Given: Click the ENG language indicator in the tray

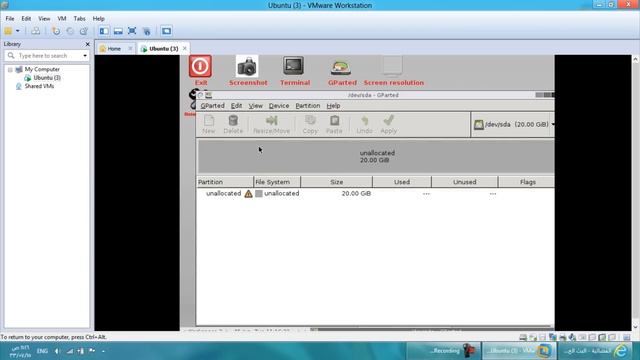Looking at the screenshot, I should point(42,351).
